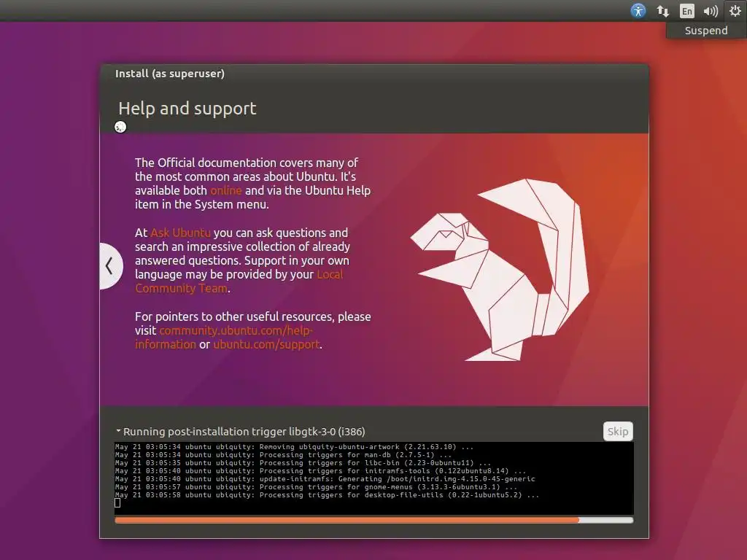Click log line 'Processing triggers for initramfs-tools'
Screen dimensions: 747x560
pyautogui.click(x=321, y=471)
